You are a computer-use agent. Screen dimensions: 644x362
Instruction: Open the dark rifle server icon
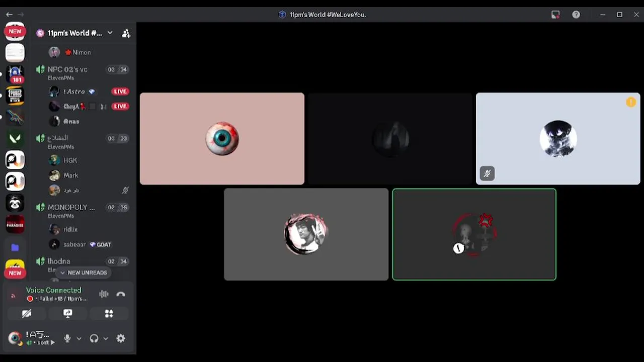(15, 117)
